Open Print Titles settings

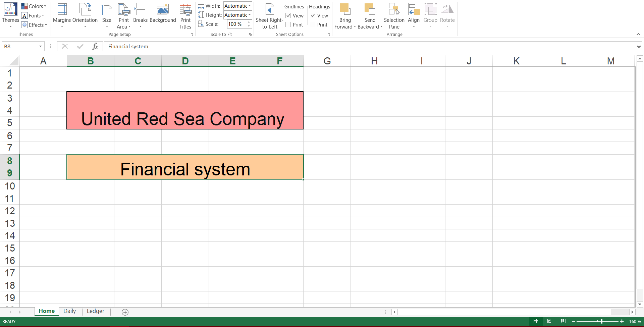click(185, 15)
